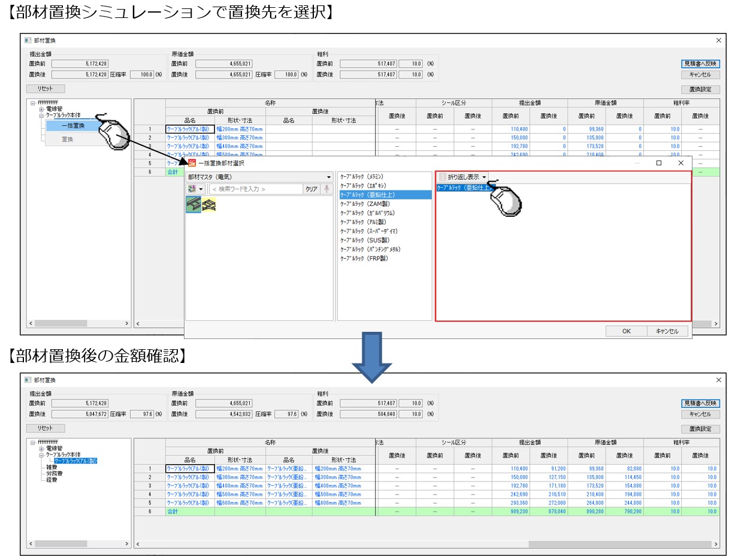The image size is (738, 560).
Task: Click the 置換設定 button in upper window
Action: 700,89
